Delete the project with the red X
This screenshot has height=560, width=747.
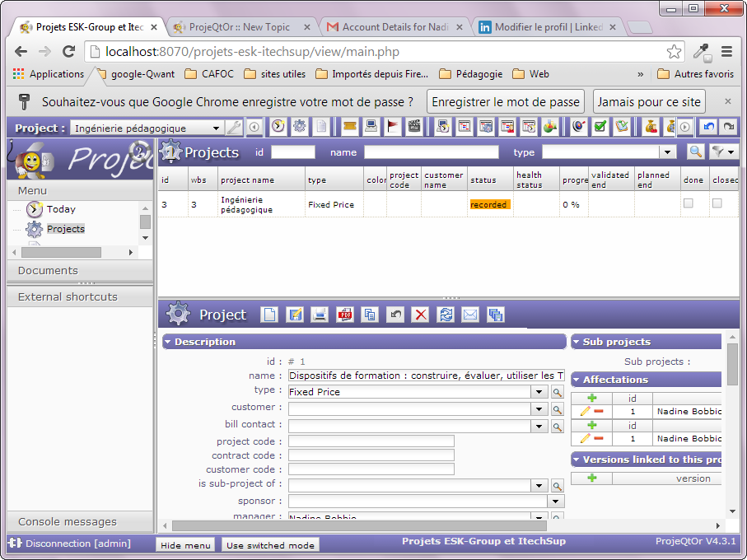(421, 315)
